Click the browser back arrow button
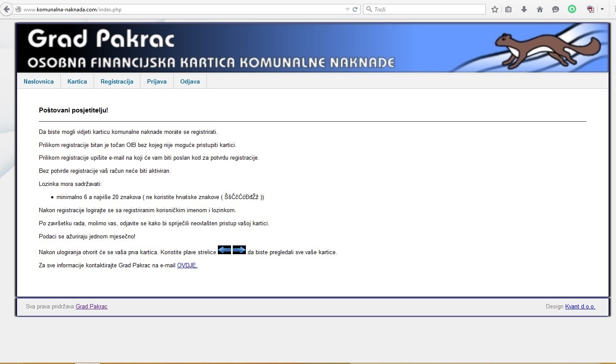The image size is (616, 364). [x=7, y=9]
